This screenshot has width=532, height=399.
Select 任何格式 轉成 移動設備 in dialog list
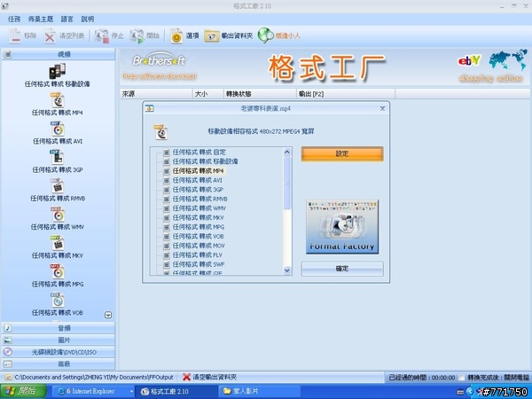[x=206, y=161]
